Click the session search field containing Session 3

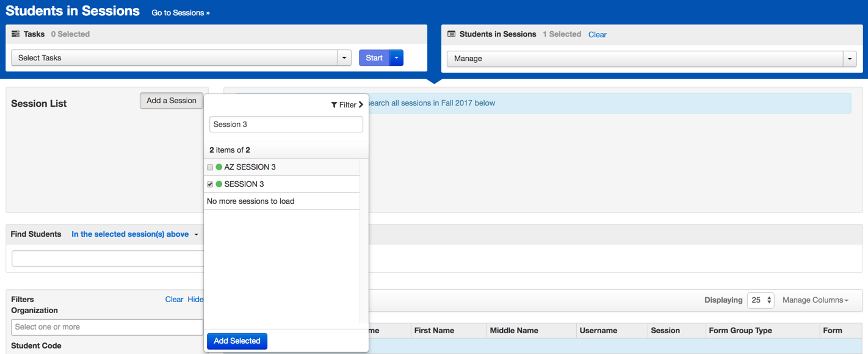tap(286, 125)
